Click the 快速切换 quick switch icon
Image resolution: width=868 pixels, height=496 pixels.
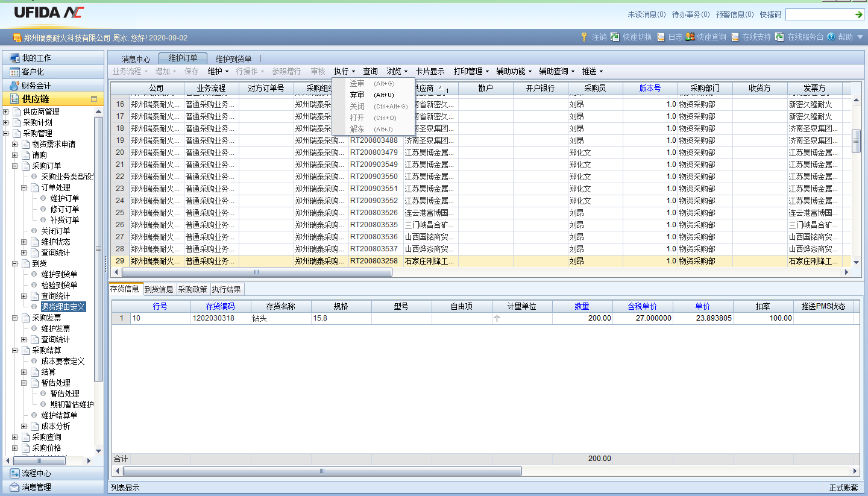pos(615,37)
